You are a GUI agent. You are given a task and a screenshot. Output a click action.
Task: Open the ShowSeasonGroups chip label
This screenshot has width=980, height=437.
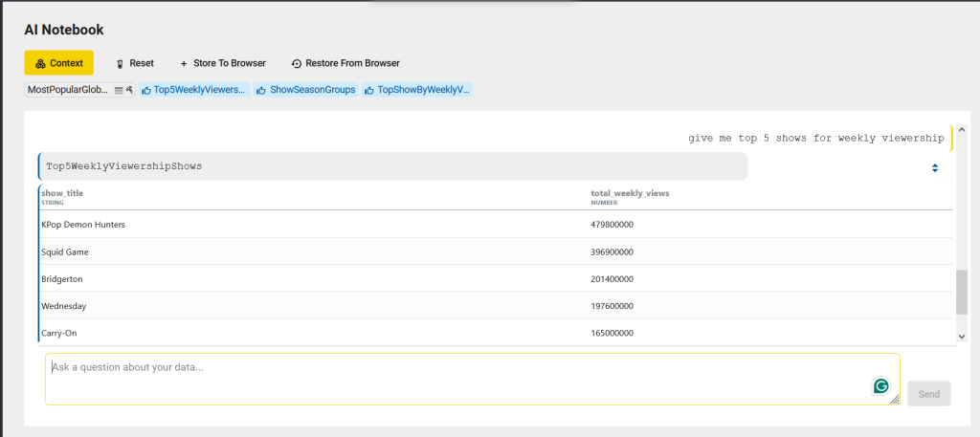pos(312,90)
